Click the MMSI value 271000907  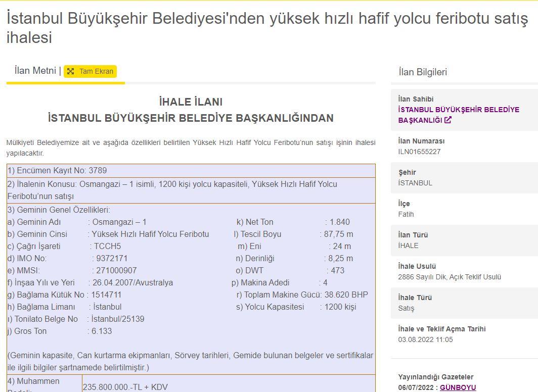[x=116, y=270]
